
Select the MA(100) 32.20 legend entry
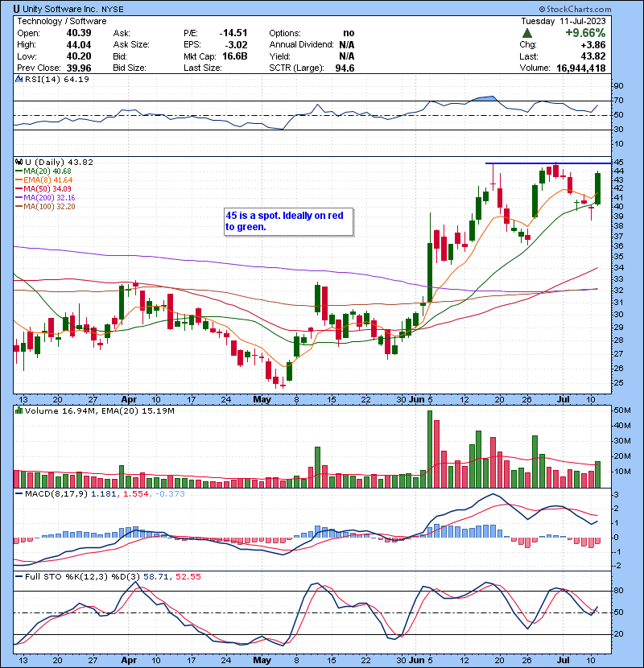[x=45, y=207]
